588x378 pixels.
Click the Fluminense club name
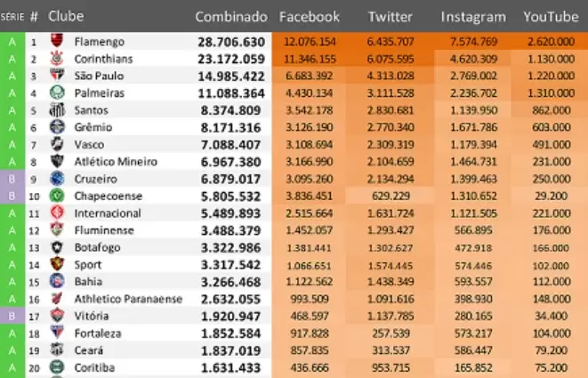(105, 230)
